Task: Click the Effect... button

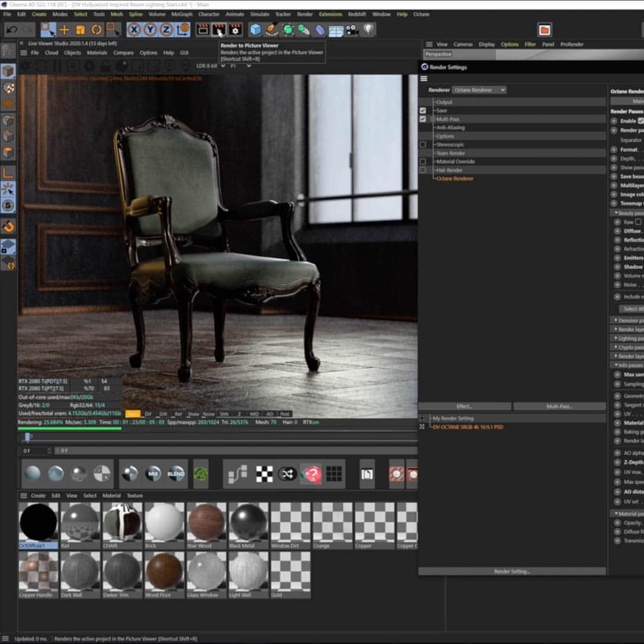Action: tap(465, 407)
